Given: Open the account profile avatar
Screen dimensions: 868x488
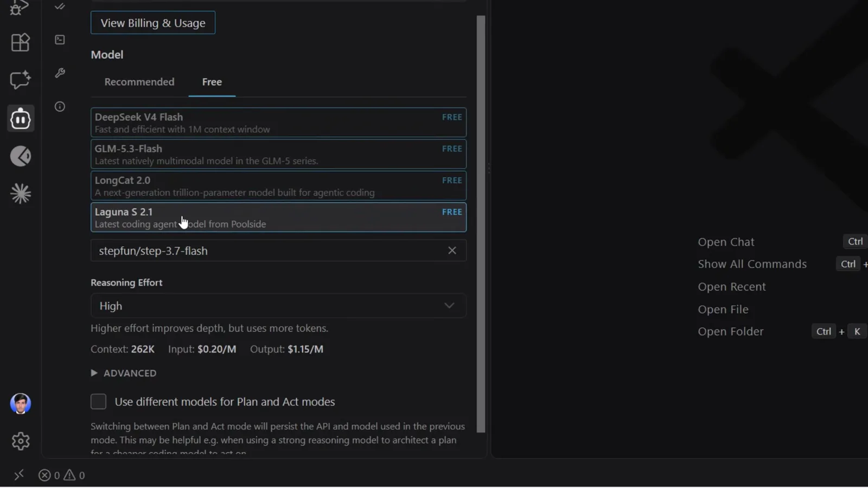Looking at the screenshot, I should (21, 403).
